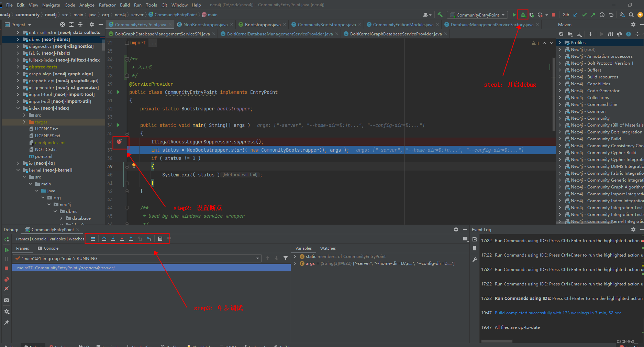Expand Maven Profiles node
The width and height of the screenshot is (644, 347).
(560, 43)
